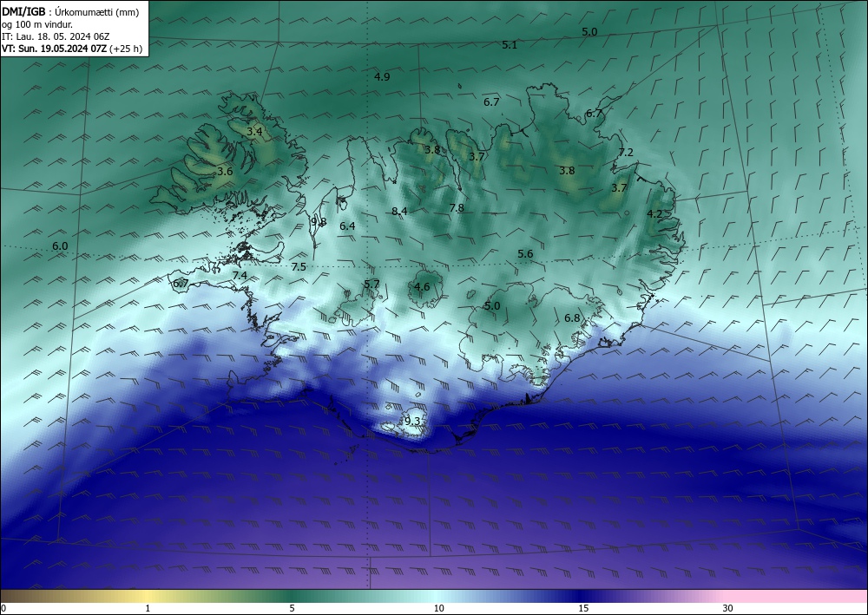Click the 5.6 value on the map
The width and height of the screenshot is (868, 615).
[x=525, y=254]
